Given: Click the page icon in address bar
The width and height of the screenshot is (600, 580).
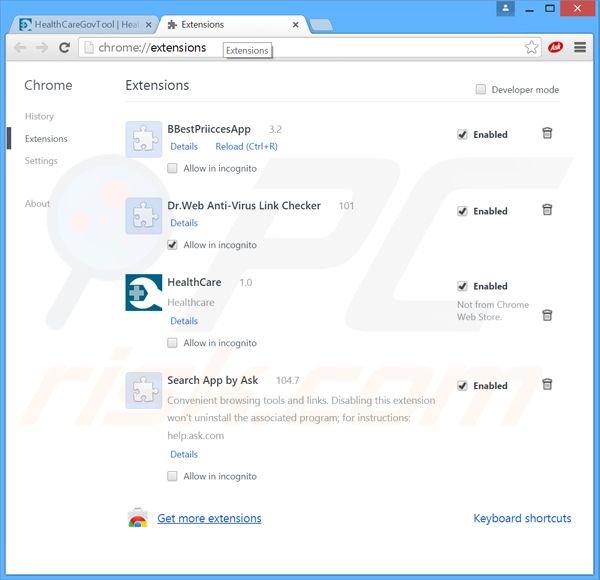Looking at the screenshot, I should tap(89, 47).
